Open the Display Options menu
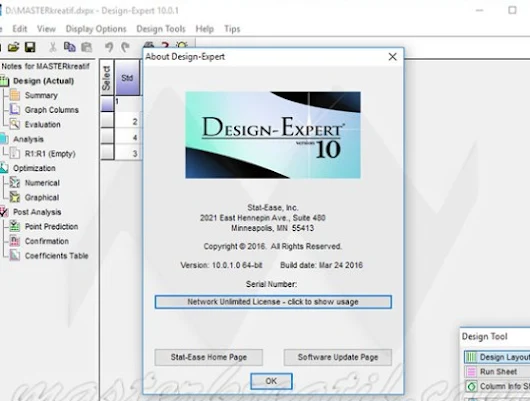Image resolution: width=530 pixels, height=401 pixels. click(x=96, y=29)
